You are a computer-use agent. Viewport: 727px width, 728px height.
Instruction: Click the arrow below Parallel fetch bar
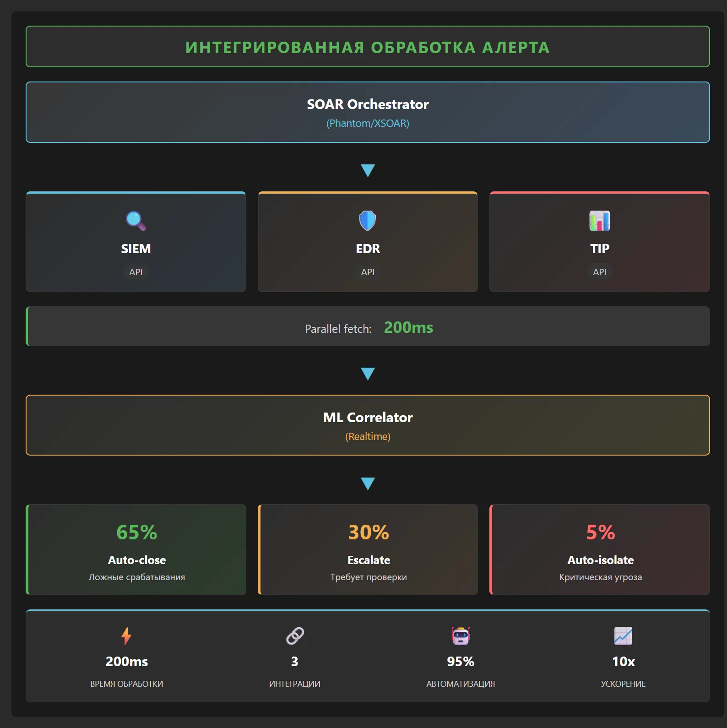(x=368, y=374)
